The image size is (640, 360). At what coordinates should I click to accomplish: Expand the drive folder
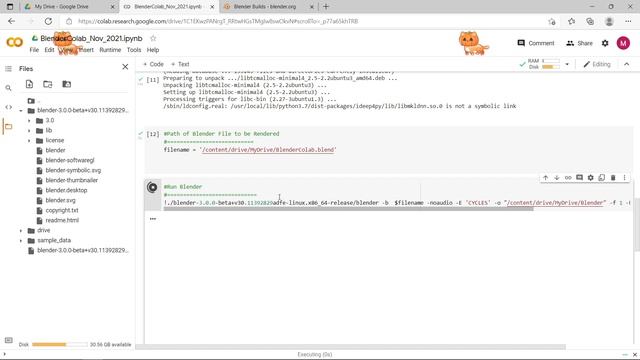pyautogui.click(x=21, y=231)
